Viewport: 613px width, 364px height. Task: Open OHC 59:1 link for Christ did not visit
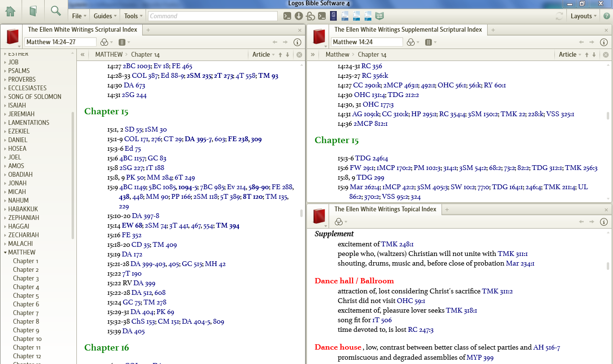tap(411, 301)
